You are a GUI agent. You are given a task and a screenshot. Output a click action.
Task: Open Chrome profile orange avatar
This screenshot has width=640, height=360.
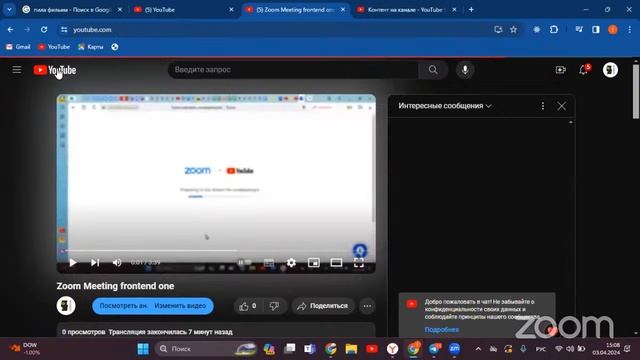click(x=613, y=29)
